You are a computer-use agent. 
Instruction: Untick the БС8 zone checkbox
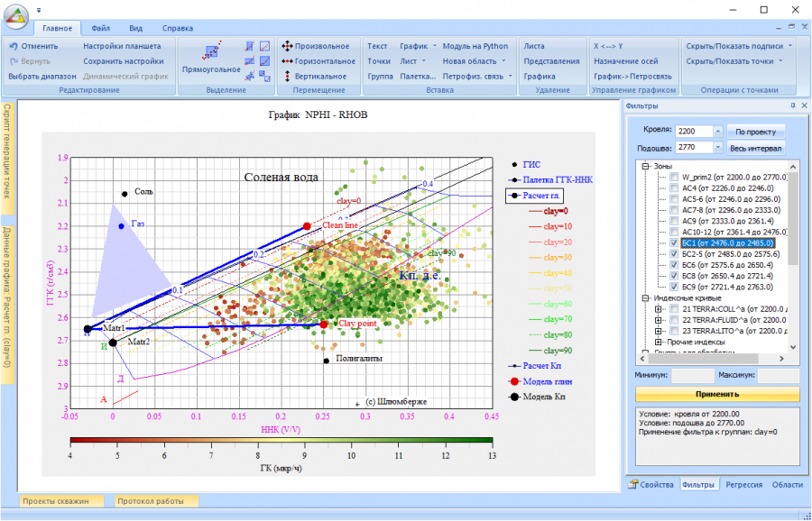point(674,276)
